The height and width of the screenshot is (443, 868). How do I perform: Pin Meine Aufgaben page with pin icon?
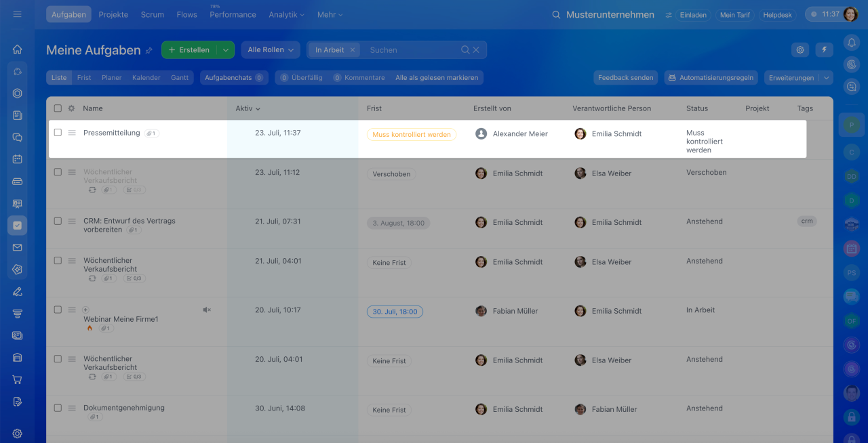click(149, 50)
